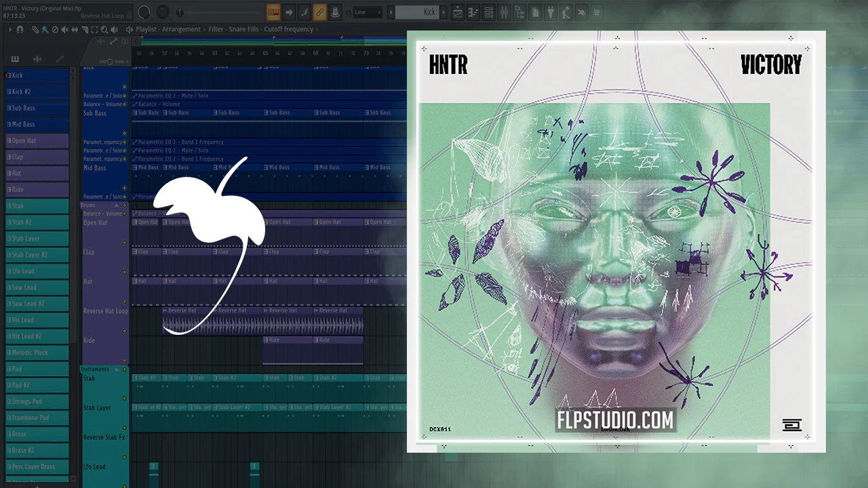This screenshot has width=868, height=488.
Task: Click the speaker icon before Playlist title
Action: coord(130,29)
